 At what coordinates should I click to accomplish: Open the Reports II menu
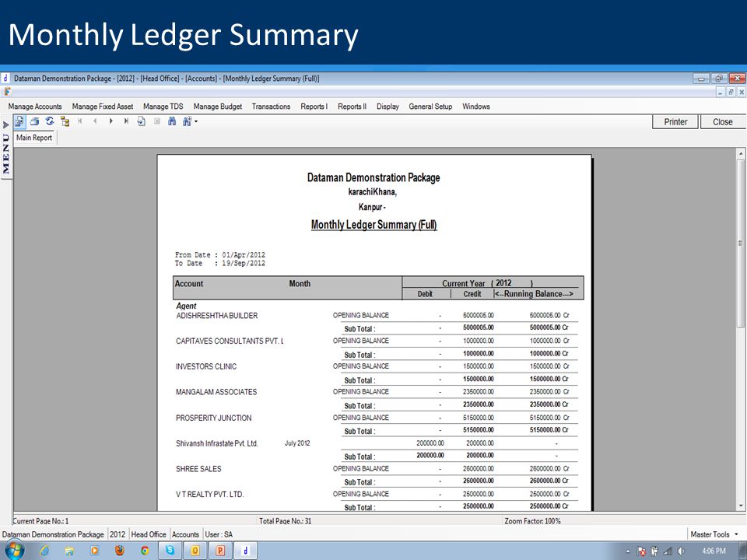click(352, 107)
